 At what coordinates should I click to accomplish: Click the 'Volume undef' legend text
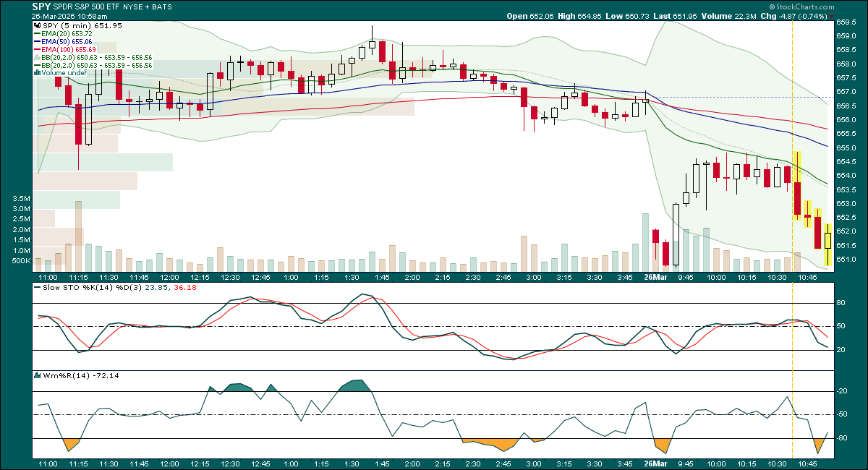(x=64, y=73)
